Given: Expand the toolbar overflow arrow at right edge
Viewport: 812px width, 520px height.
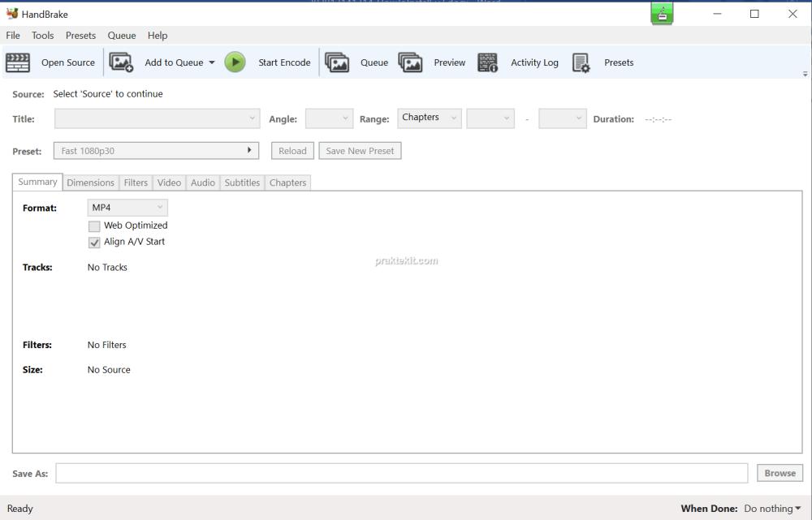Looking at the screenshot, I should (806, 74).
